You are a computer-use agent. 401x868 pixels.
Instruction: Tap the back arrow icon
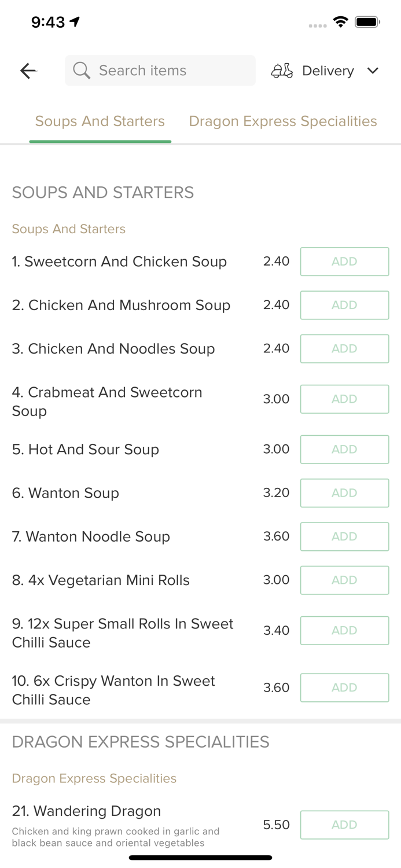pos(28,71)
